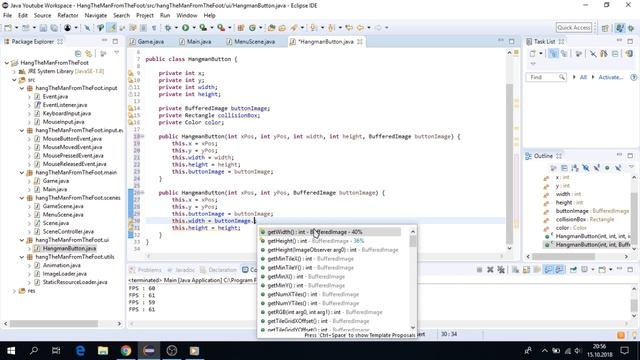Screen dimensions: 640x360
Task: Toggle Hide Fields in Outline toolbar
Action: coord(586,168)
